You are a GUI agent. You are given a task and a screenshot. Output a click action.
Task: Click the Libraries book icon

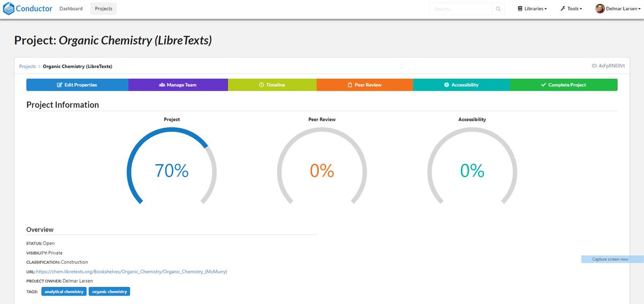(x=520, y=9)
